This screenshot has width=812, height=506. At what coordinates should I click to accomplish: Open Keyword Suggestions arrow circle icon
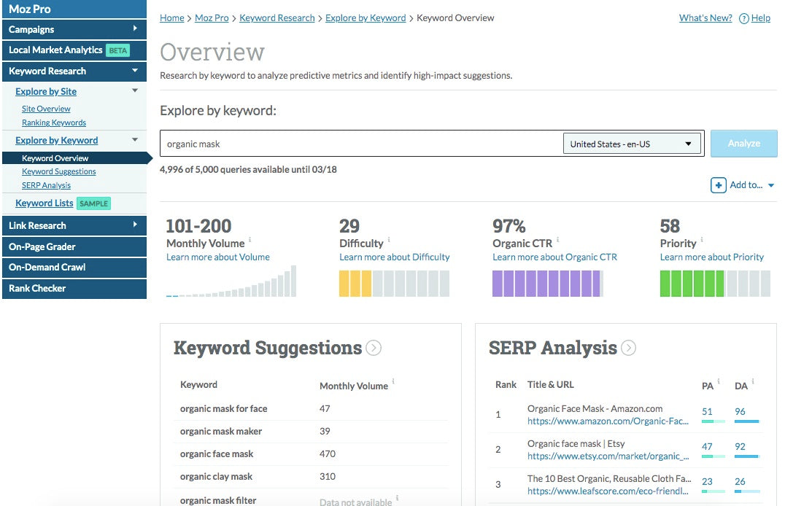[x=374, y=348]
